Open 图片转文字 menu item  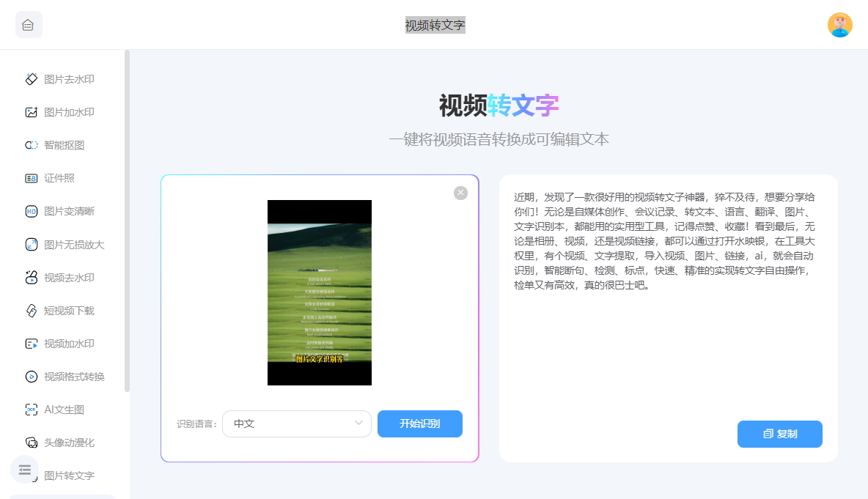(69, 476)
